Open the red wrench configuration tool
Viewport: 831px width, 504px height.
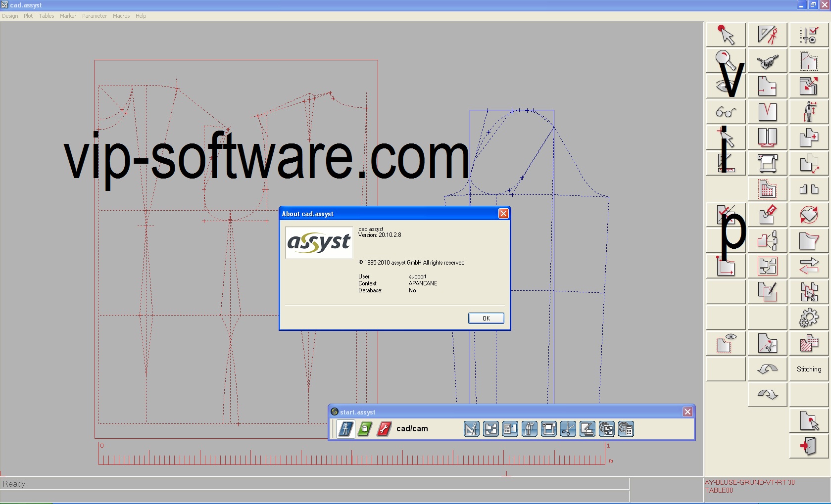coord(384,429)
